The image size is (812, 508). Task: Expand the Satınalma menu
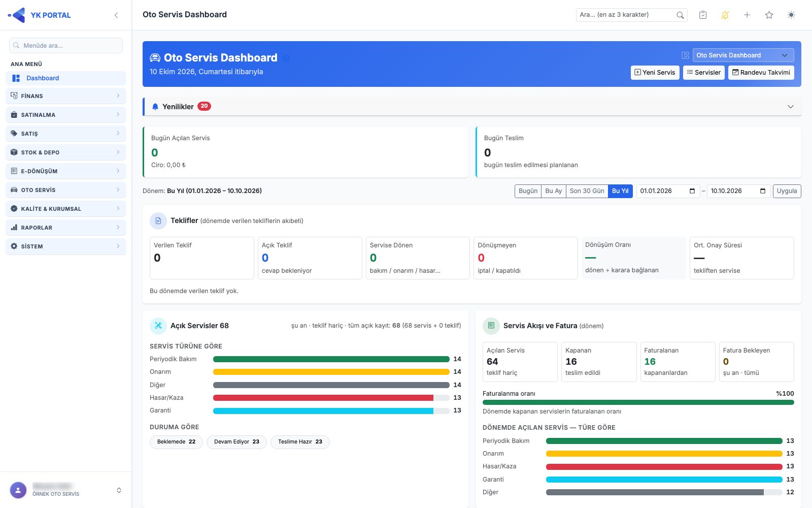pos(66,115)
